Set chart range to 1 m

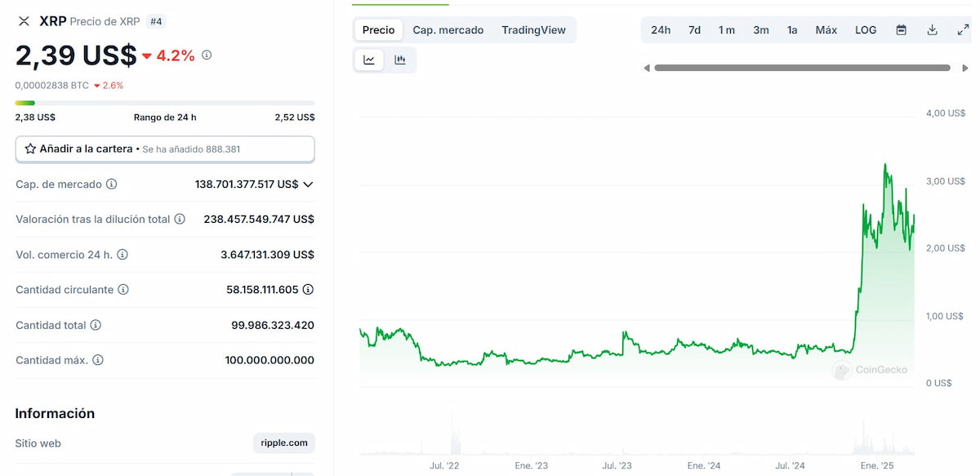(727, 30)
